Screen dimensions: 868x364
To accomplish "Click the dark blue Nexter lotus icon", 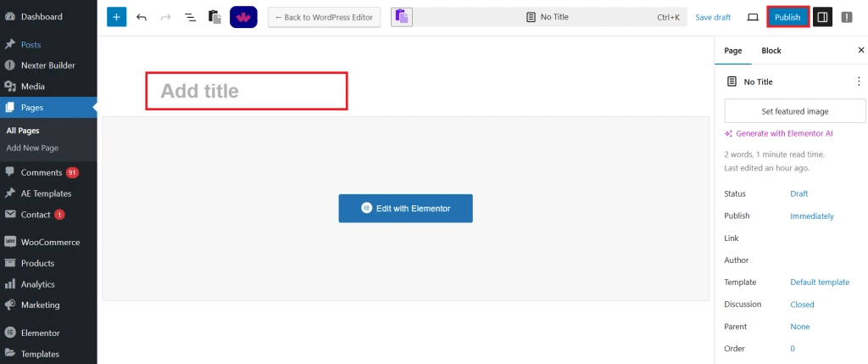I will [x=243, y=17].
